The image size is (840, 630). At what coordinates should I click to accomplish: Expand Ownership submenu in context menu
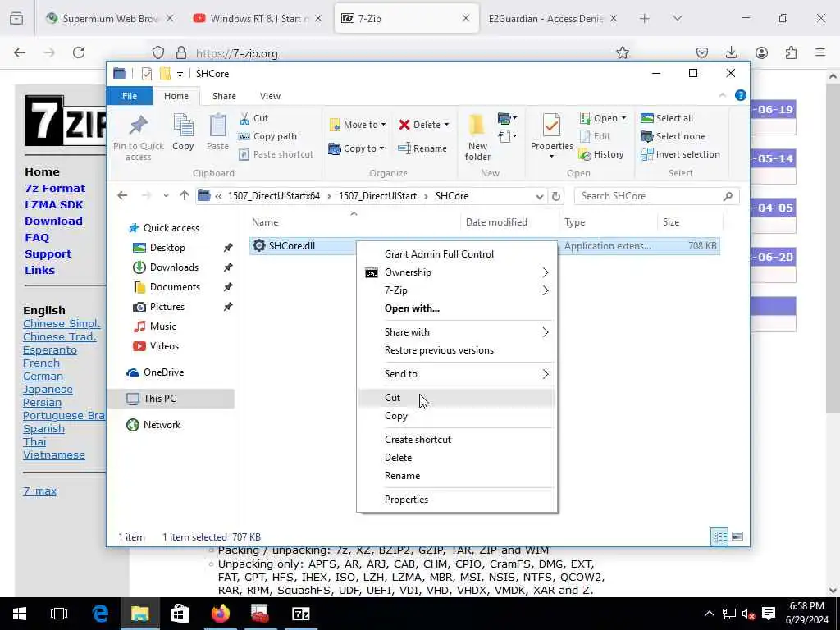pyautogui.click(x=546, y=272)
